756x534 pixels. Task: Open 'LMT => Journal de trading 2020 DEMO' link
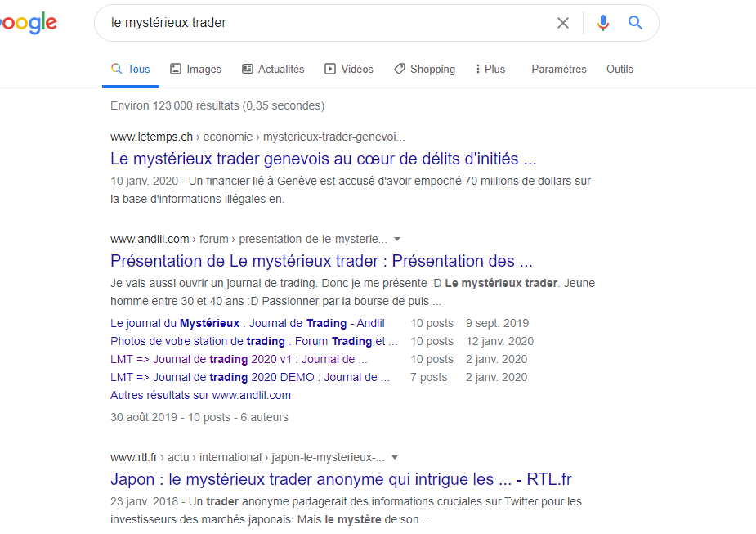[x=250, y=377]
